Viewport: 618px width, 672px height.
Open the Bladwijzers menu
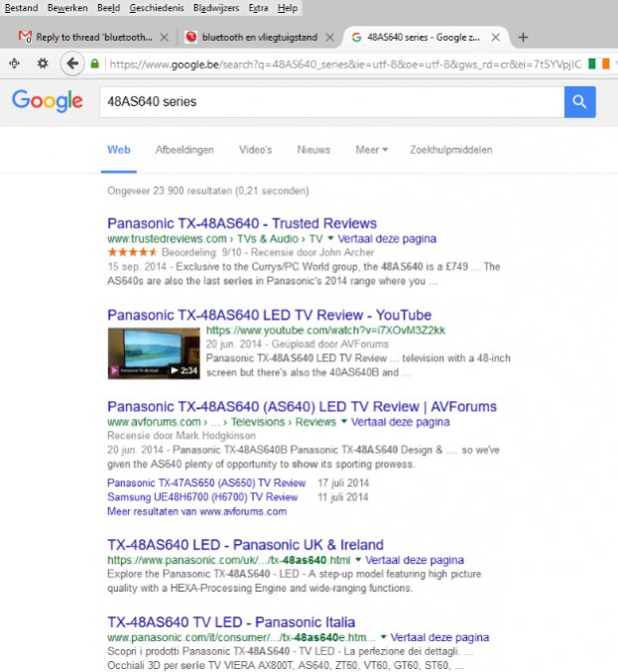[x=216, y=8]
